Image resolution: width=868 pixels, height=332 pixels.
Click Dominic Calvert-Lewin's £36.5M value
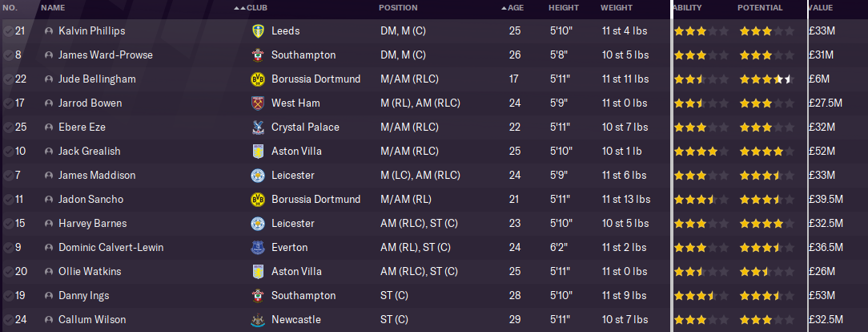tap(824, 248)
